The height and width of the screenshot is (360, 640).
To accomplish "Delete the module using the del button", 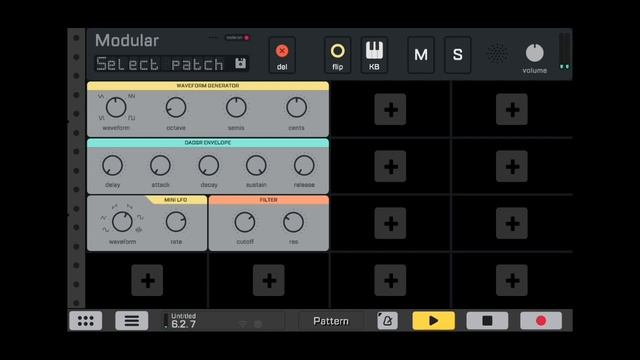I will click(282, 55).
